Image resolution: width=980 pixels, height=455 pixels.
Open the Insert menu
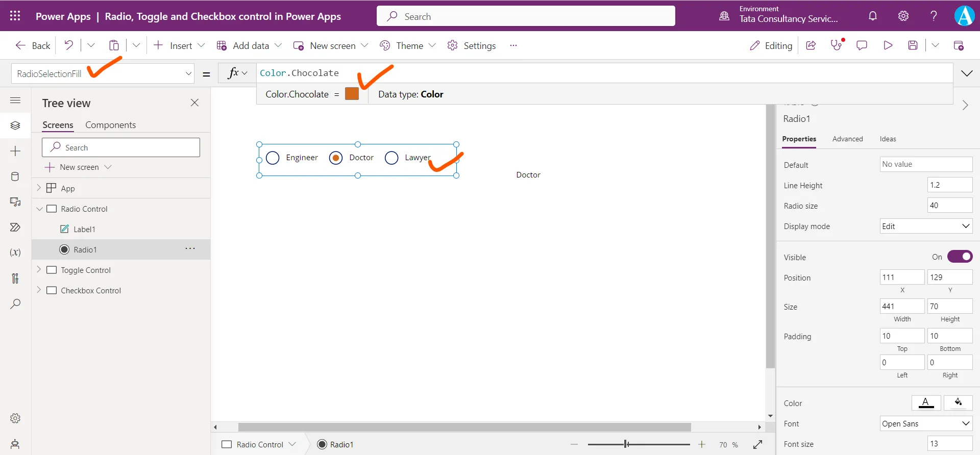pyautogui.click(x=179, y=45)
